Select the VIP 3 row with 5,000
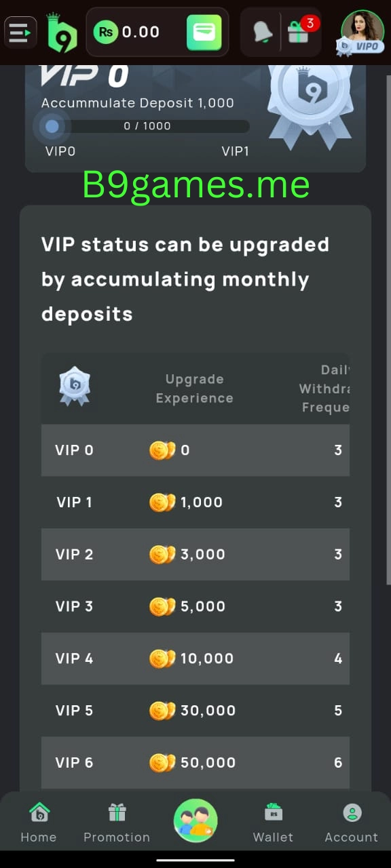Viewport: 391px width, 868px height. (x=195, y=606)
